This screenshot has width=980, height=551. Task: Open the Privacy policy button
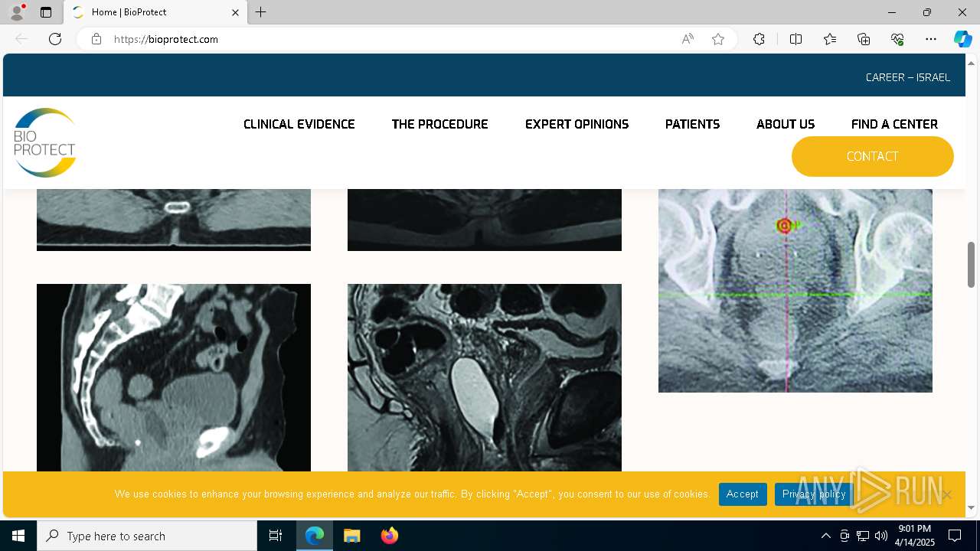point(814,494)
